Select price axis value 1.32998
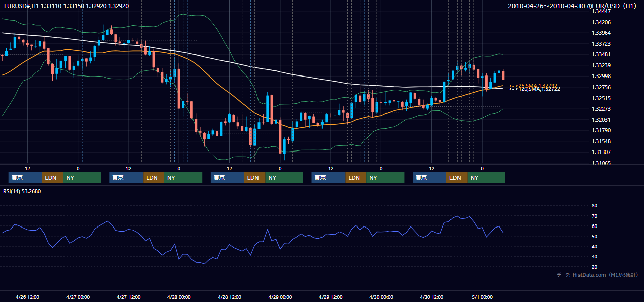Viewport: 644px width, 302px height. point(601,76)
